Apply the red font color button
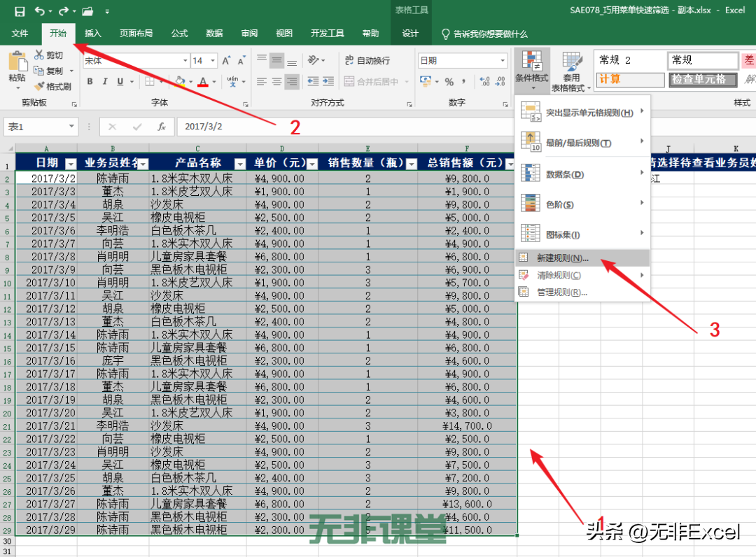756x557 pixels. (204, 81)
